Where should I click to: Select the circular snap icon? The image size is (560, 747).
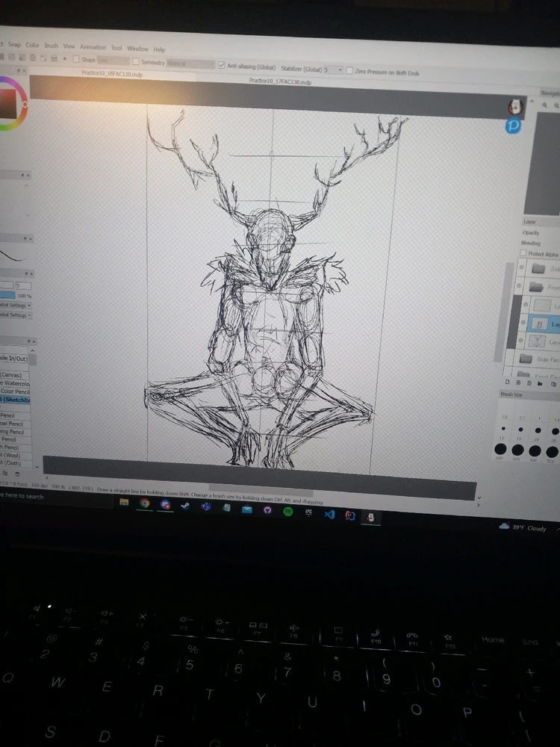33,58
